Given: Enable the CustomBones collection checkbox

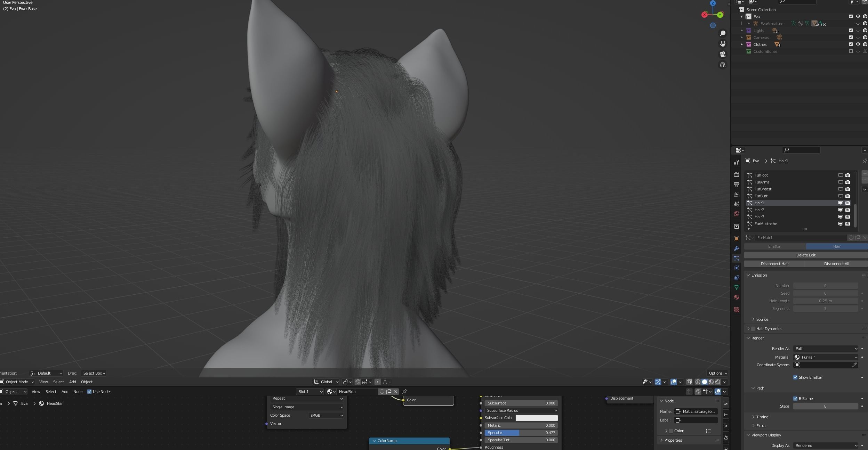Looking at the screenshot, I should (x=851, y=51).
